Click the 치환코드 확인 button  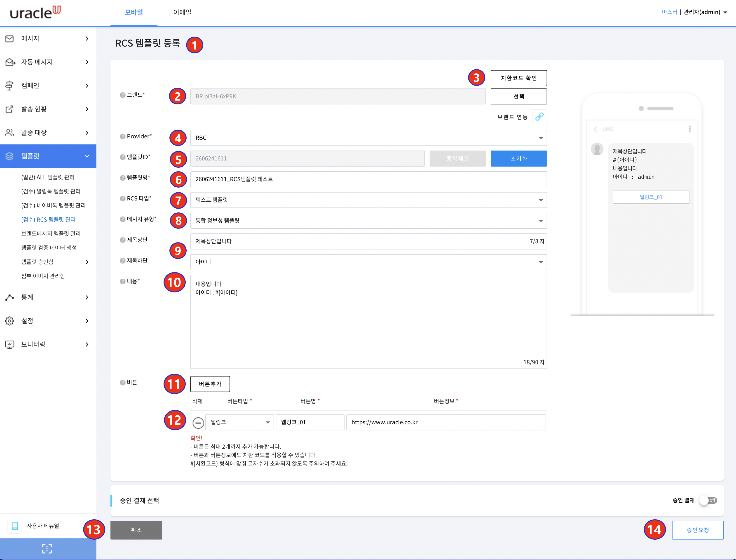click(518, 78)
